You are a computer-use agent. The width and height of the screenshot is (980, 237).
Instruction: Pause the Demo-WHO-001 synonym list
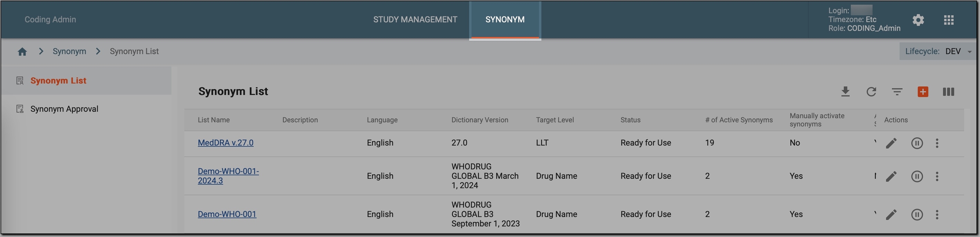pos(917,215)
